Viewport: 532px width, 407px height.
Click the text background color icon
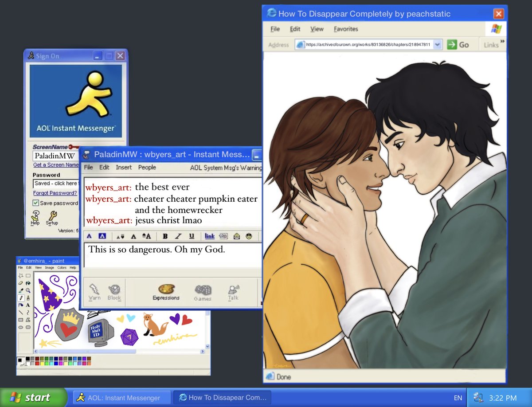102,236
